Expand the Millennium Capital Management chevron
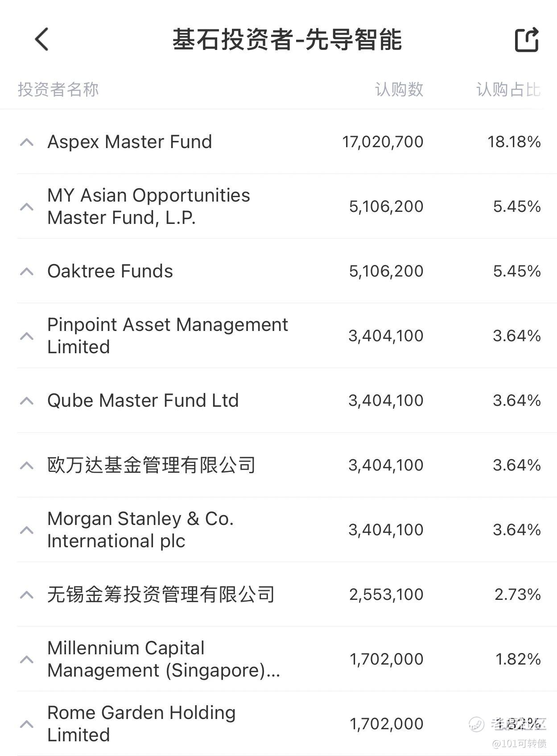557x756 pixels. (27, 660)
